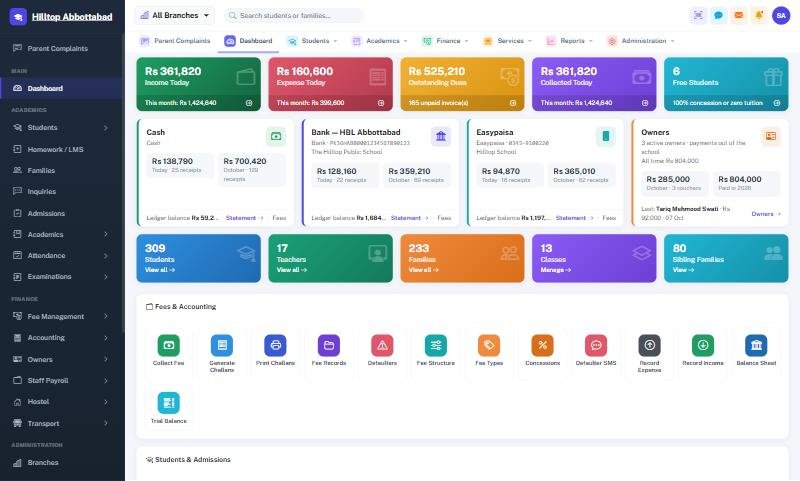Screen dimensions: 800x481
Task: Open the Trial Balance icon
Action: tap(168, 403)
